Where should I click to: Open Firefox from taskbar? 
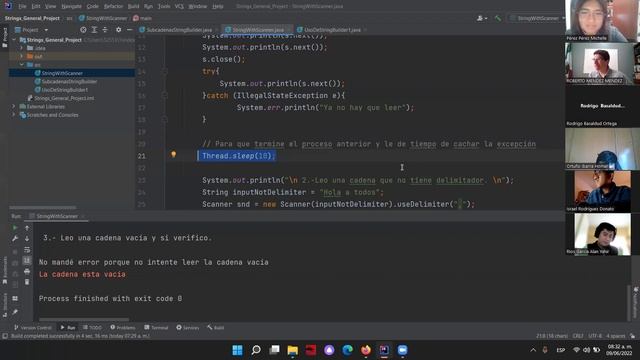pos(366,350)
